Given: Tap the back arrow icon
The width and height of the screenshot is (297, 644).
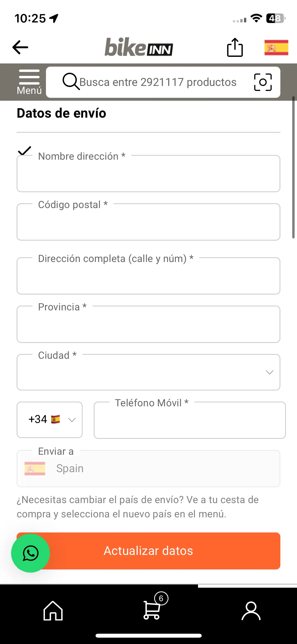Looking at the screenshot, I should tap(20, 47).
